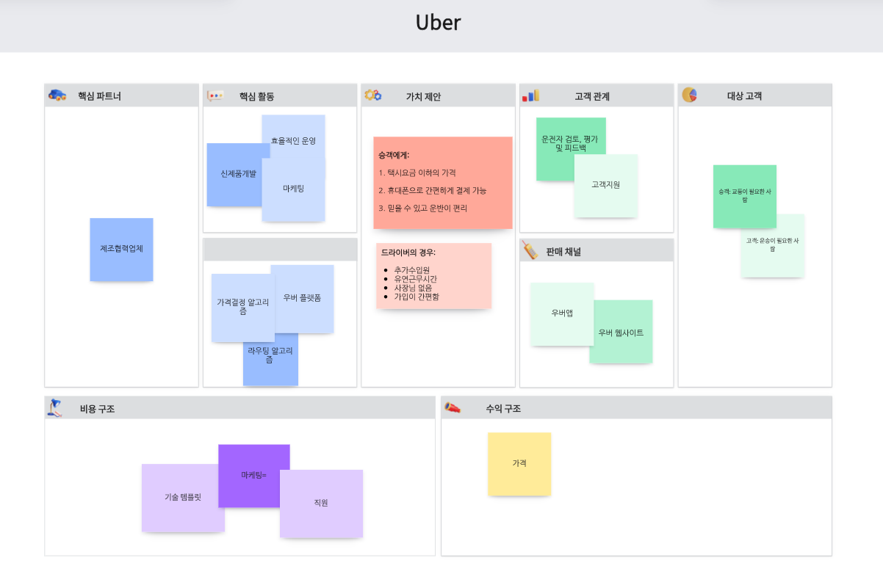
Task: Select the 핵심 활동 header label
Action: tap(256, 96)
